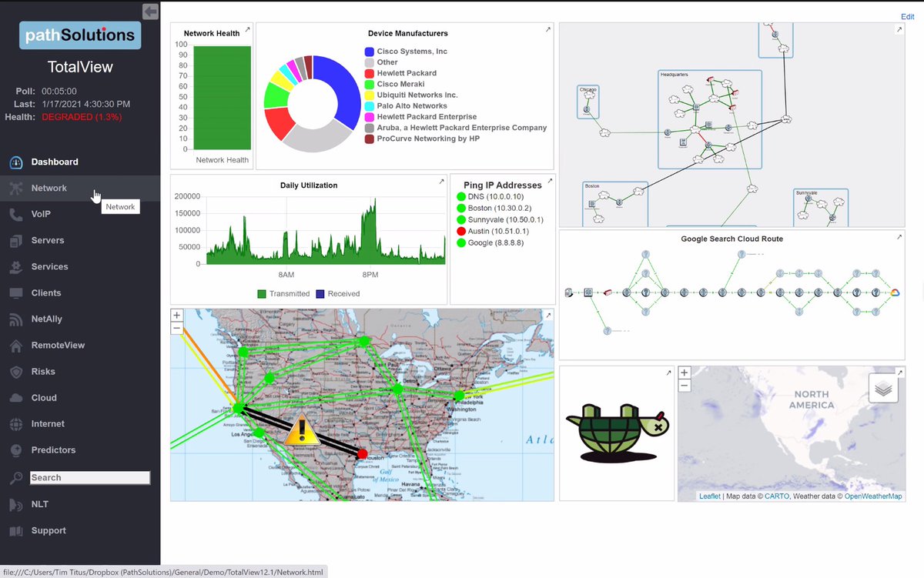Select the Internet globe icon
This screenshot has width=924, height=578.
[16, 424]
